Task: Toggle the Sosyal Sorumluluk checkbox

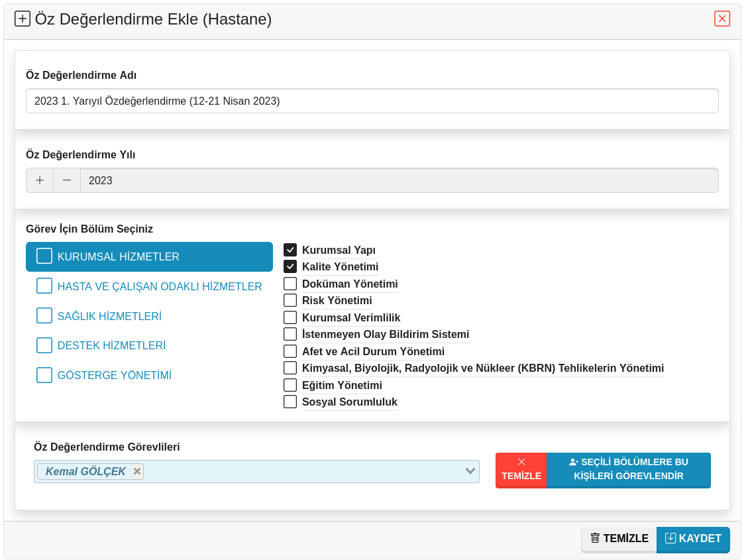Action: point(290,402)
